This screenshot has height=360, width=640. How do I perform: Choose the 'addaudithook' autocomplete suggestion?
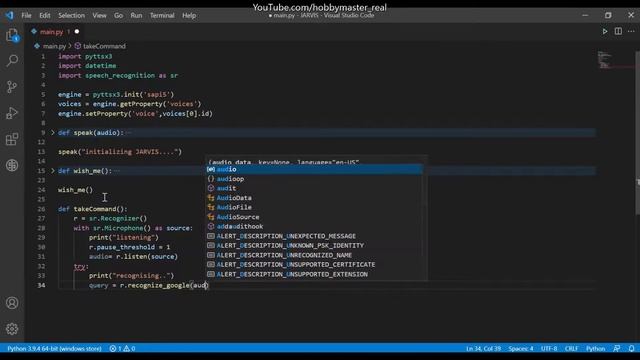coord(314,226)
